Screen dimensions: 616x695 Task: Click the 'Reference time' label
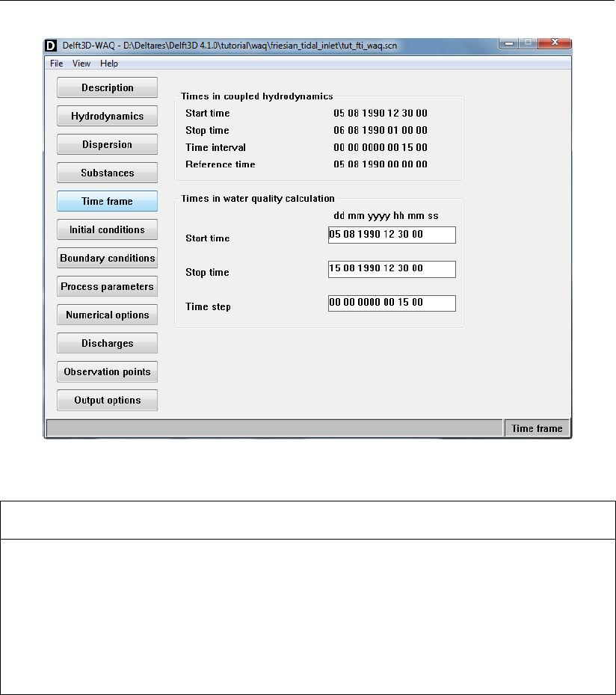click(221, 164)
